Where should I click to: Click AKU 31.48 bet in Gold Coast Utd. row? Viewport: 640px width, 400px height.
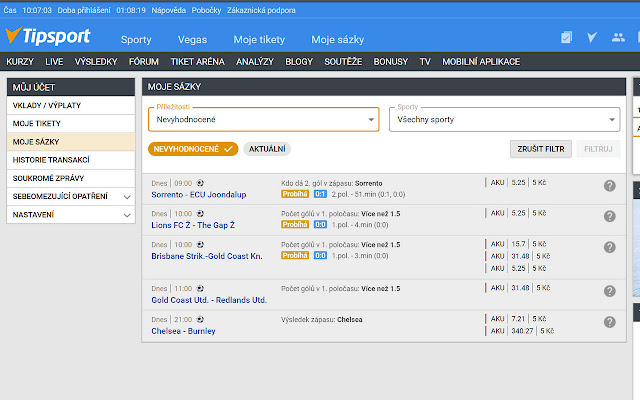coord(518,288)
